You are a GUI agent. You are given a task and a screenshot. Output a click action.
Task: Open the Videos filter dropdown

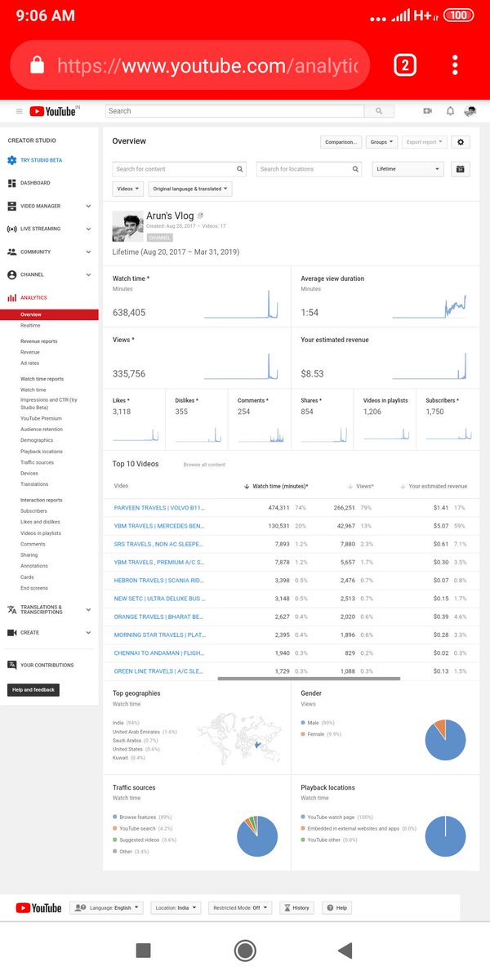coord(127,189)
